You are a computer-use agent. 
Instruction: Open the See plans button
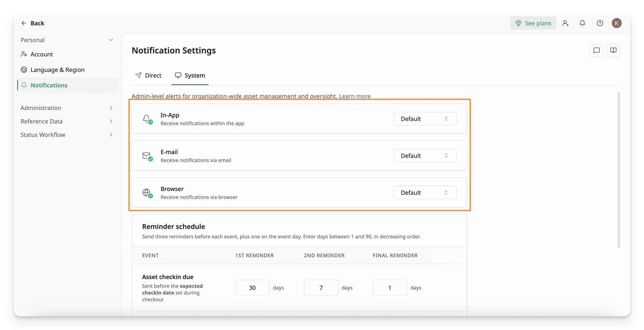tap(533, 23)
